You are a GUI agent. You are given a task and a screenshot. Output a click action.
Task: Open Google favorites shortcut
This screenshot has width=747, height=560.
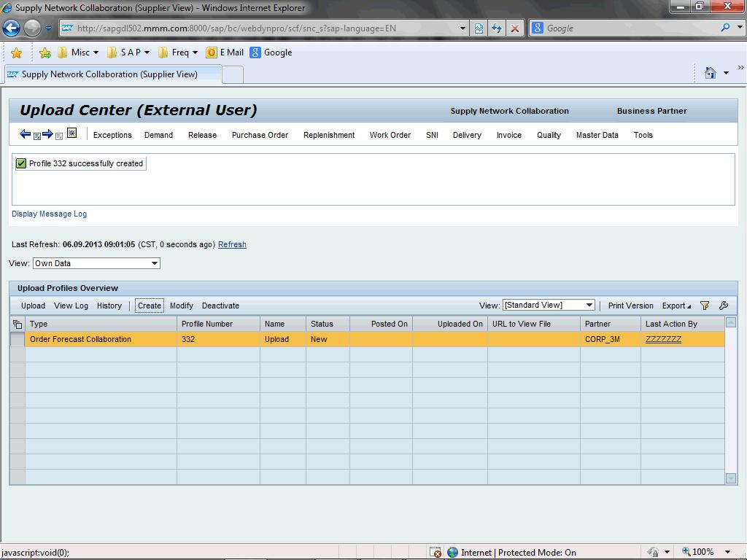click(271, 52)
